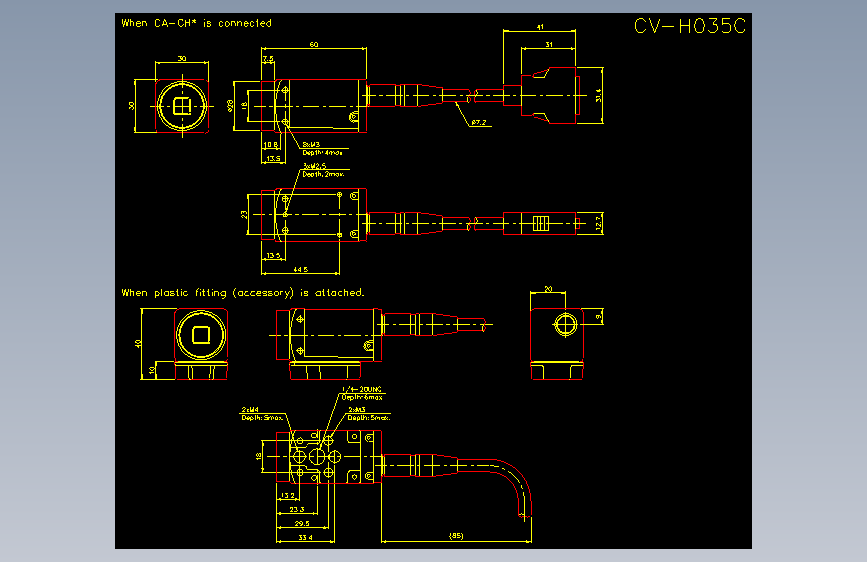Screen dimensions: 867x562
Task: Click the CV-H035C model title text
Action: [690, 26]
